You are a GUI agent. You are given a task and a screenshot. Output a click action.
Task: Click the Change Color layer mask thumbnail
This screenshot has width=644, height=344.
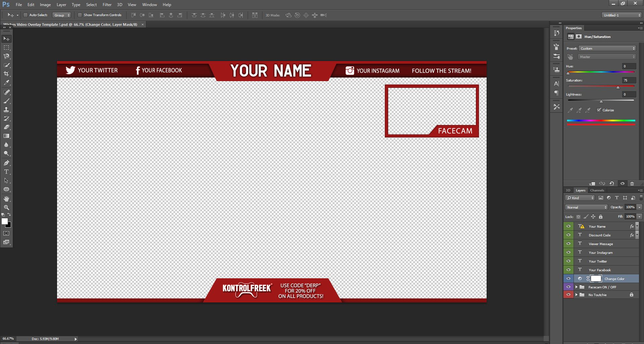coord(596,279)
